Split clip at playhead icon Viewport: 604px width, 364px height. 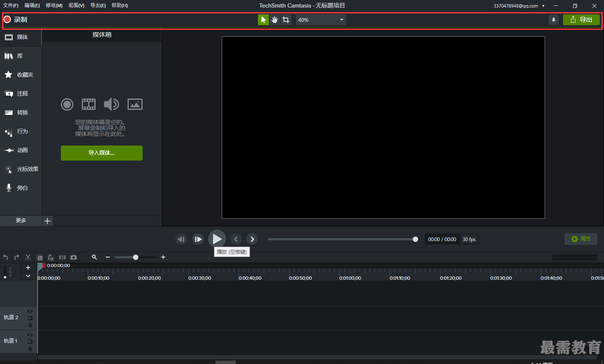click(x=62, y=257)
